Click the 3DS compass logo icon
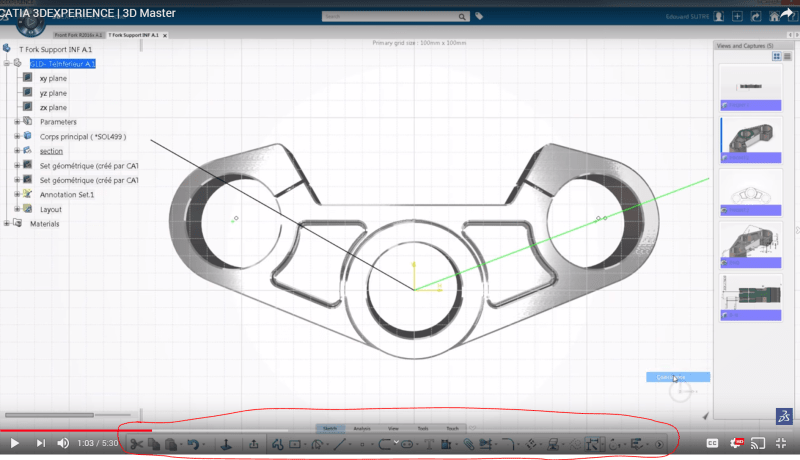 [x=784, y=416]
